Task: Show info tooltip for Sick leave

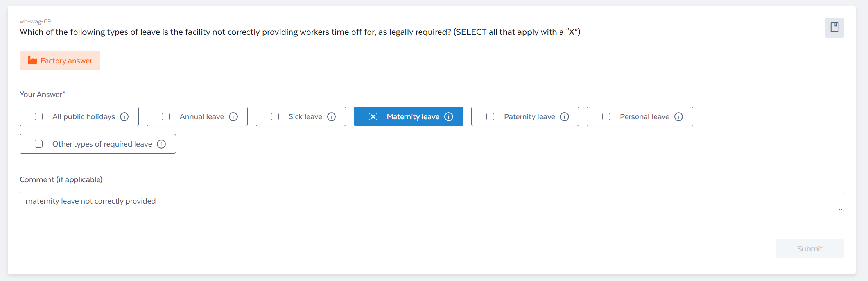Action: coord(332,116)
